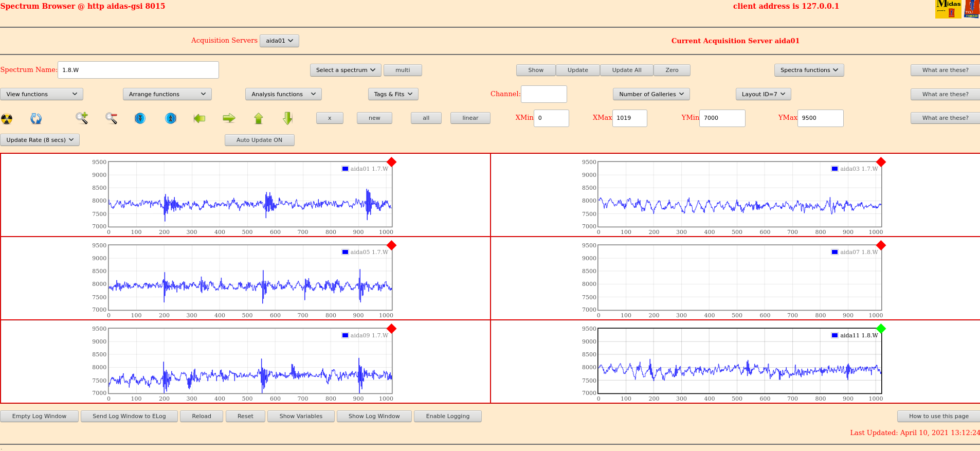
Task: Zoom out with the magnifier minus icon
Action: [x=111, y=118]
